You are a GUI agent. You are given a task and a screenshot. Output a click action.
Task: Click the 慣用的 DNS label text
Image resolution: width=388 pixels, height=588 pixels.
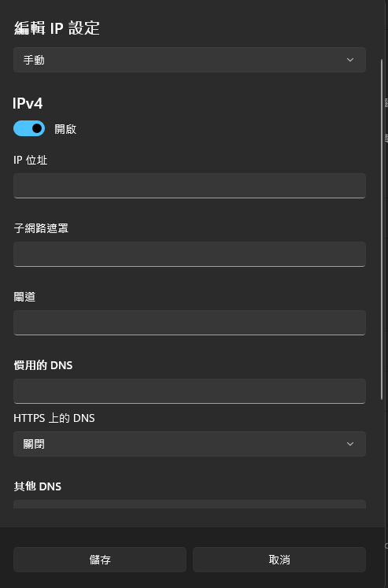pos(43,365)
